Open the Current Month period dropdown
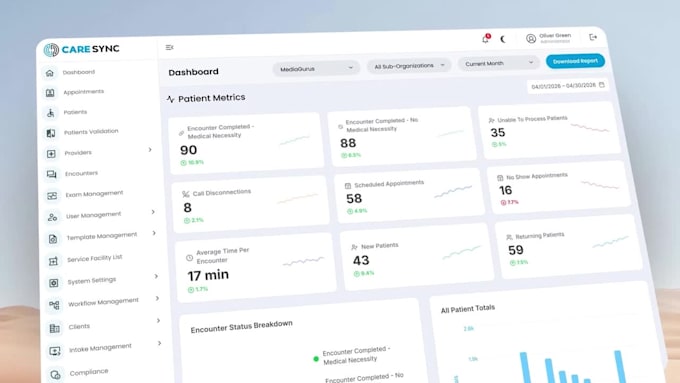This screenshot has width=680, height=383. point(499,63)
